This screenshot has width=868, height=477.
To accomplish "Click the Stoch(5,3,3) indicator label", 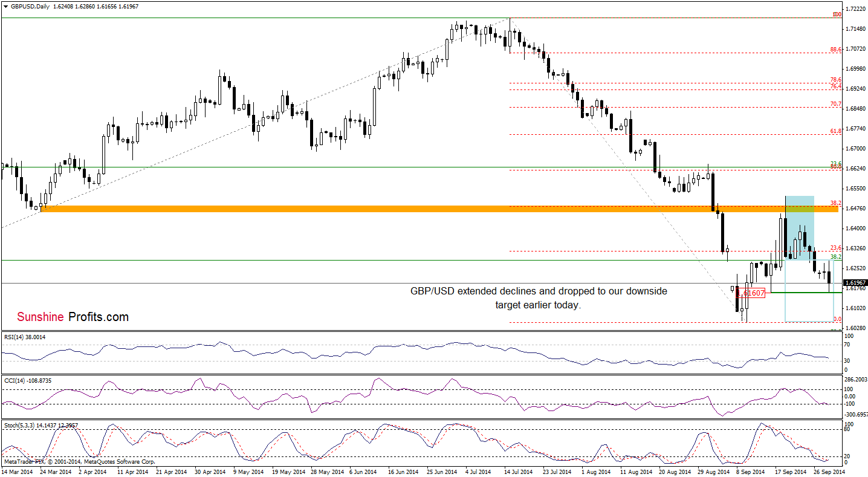I will coord(40,426).
